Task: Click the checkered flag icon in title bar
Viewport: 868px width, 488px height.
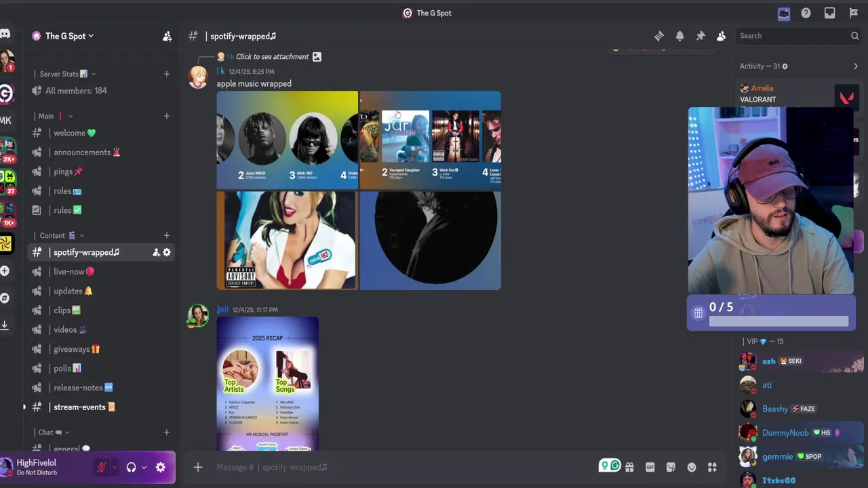Action: point(853,13)
